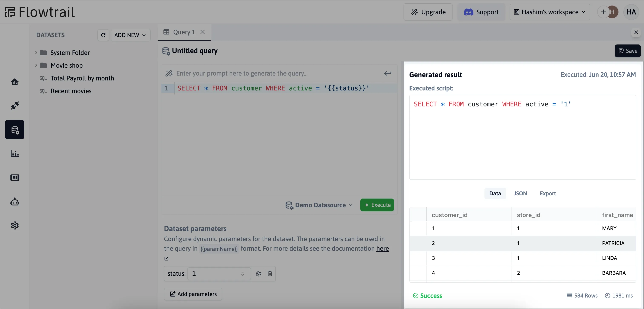
Task: Click the Upgrade button
Action: [428, 12]
